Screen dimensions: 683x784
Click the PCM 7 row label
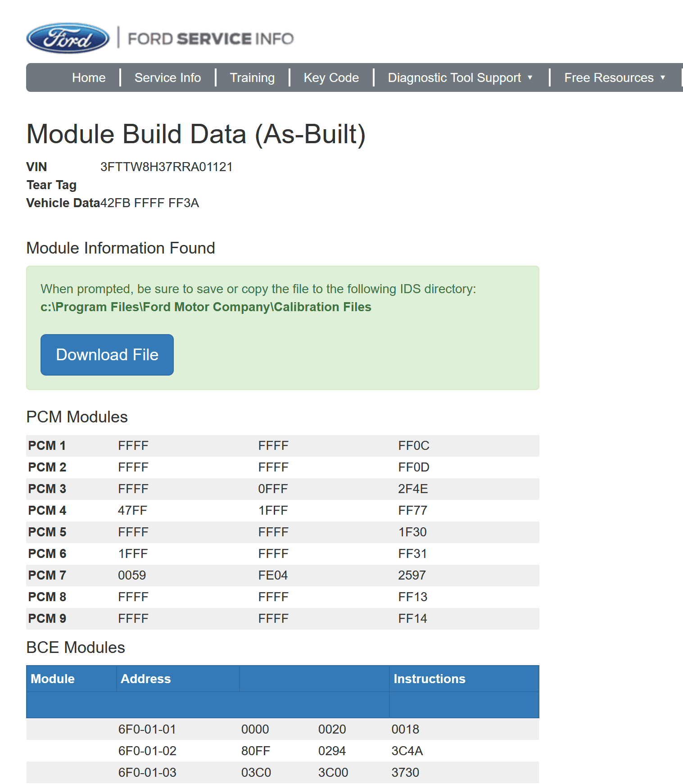pos(47,576)
